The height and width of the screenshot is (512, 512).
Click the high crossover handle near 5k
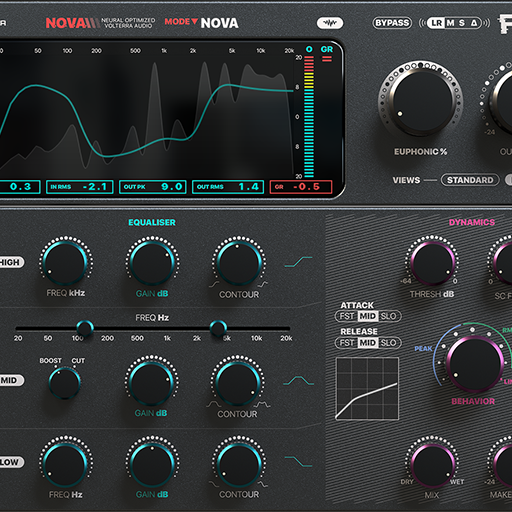coord(218,329)
